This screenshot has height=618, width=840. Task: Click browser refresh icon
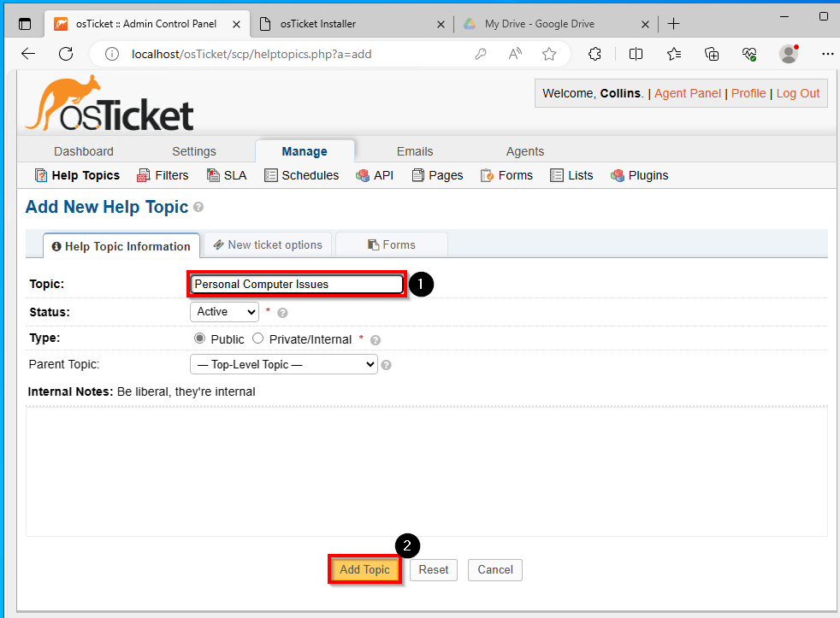point(66,54)
